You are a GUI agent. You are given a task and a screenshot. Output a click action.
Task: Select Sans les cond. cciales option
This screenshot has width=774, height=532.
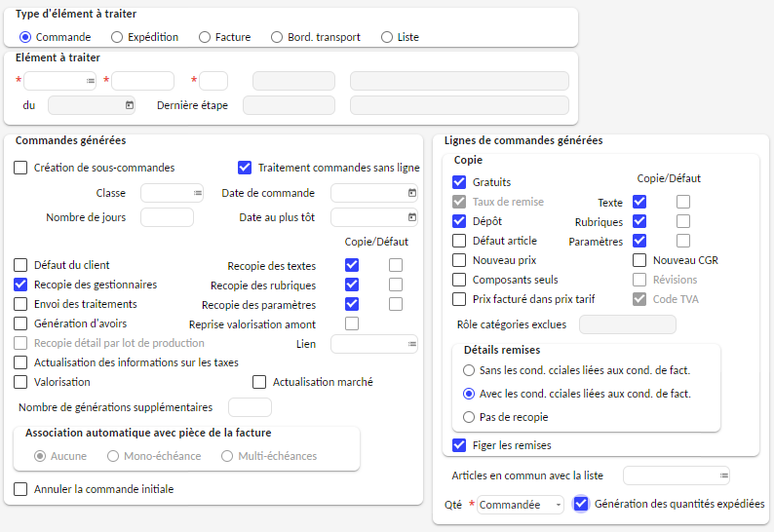(469, 370)
